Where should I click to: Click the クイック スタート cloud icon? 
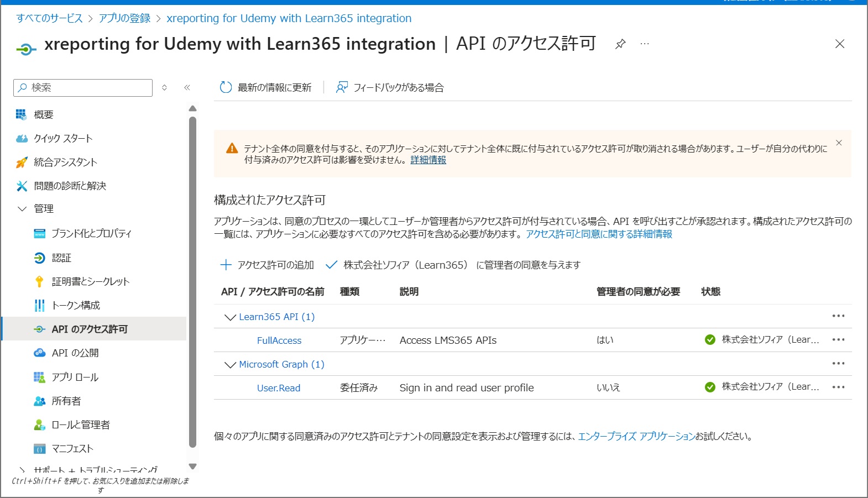pos(22,138)
